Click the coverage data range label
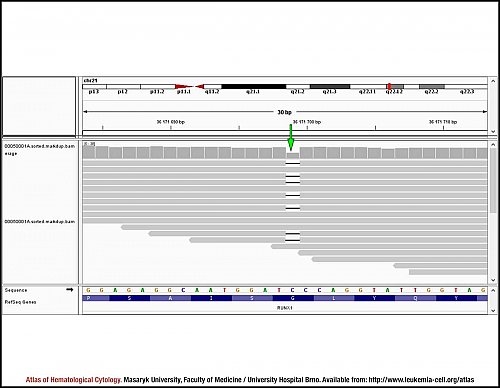500x388 pixels. tap(89, 144)
